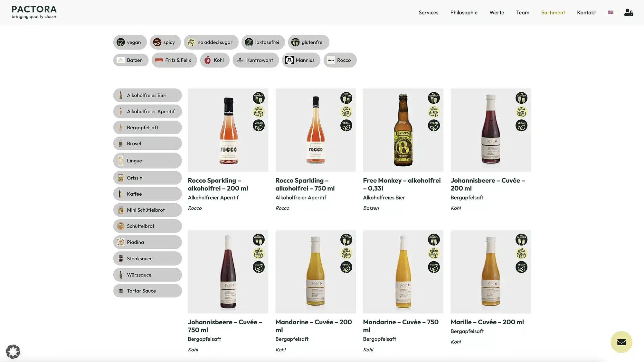Click the No Gluten badge on Marille Cuvée 200 ml
The height and width of the screenshot is (362, 644).
pyautogui.click(x=521, y=239)
